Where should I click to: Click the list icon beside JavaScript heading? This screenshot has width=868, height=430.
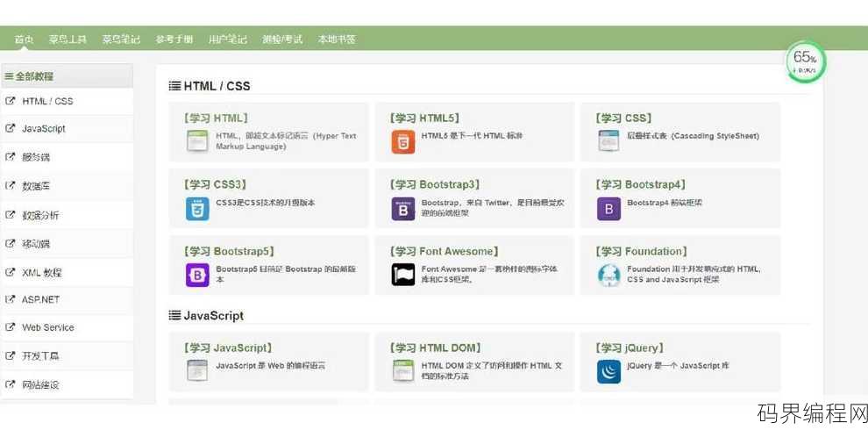tap(174, 315)
